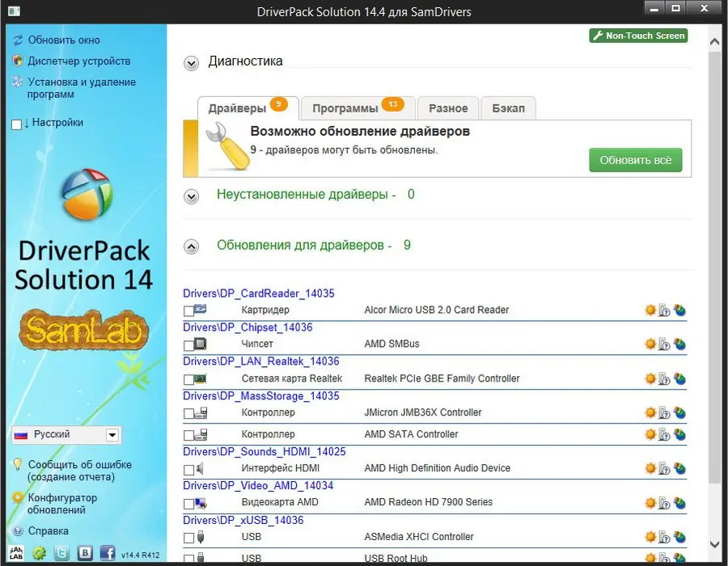Image resolution: width=728 pixels, height=566 pixels.
Task: Open the Drivers\DP_xUSB_14036 link
Action: pos(243,520)
